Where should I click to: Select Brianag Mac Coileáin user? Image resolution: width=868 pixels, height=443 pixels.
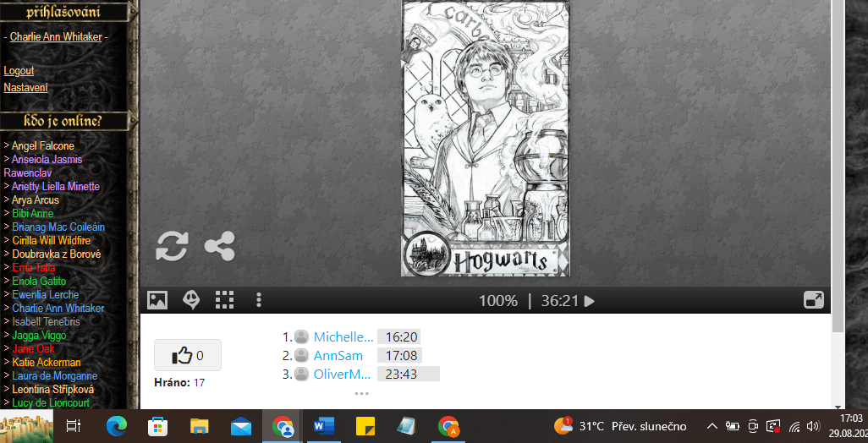tap(58, 227)
